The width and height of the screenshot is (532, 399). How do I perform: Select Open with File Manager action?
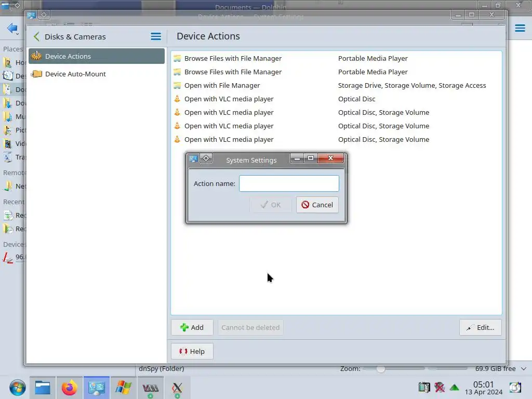click(x=336, y=86)
